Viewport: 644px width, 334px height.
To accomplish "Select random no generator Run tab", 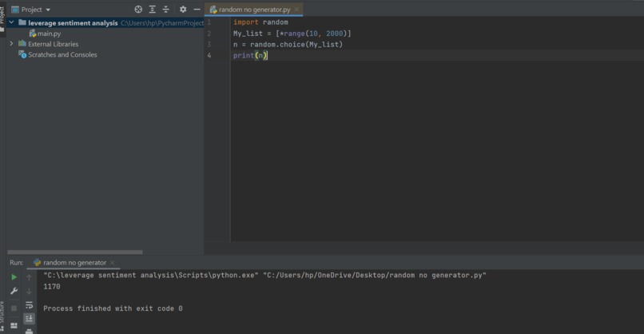I will (x=74, y=263).
